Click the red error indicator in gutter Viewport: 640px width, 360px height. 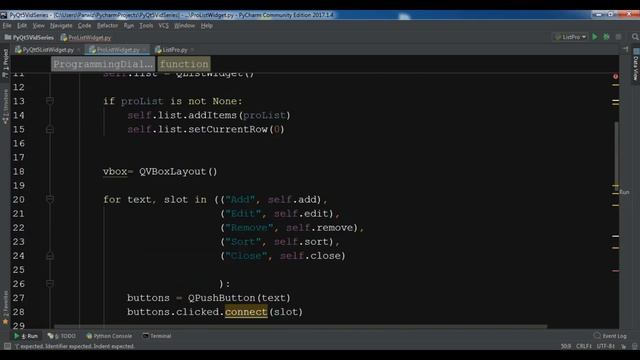coord(616,76)
